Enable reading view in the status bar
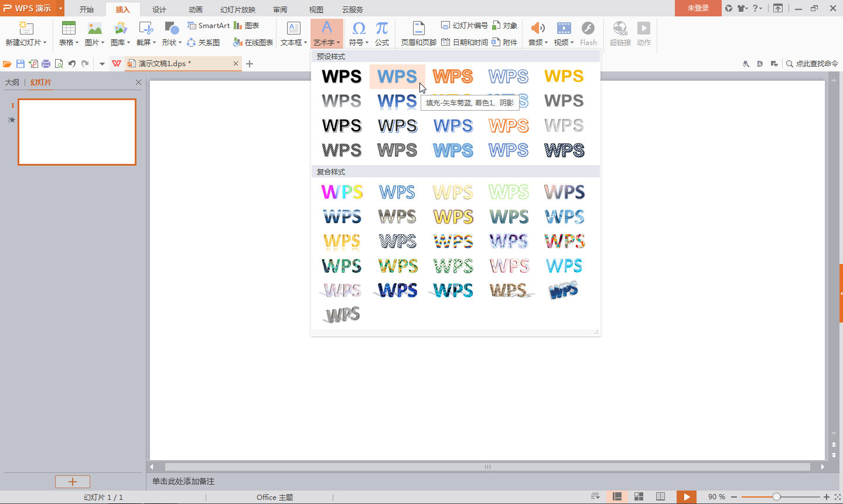843x504 pixels. [x=660, y=496]
